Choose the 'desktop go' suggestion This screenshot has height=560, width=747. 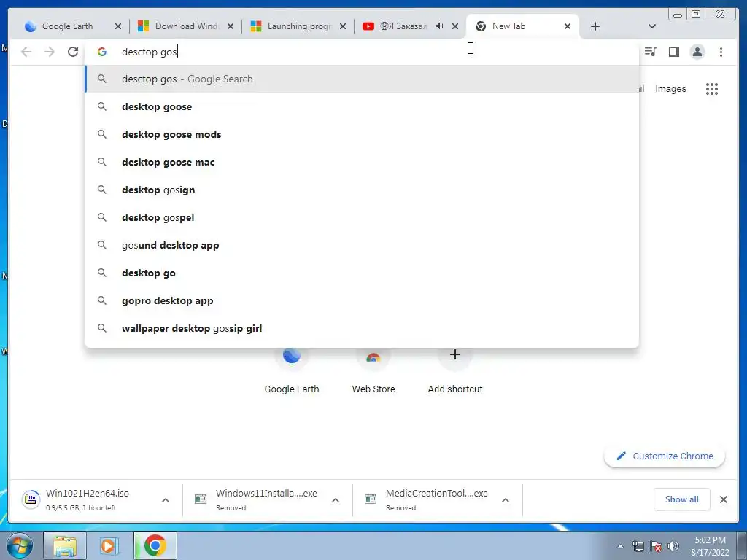[x=362, y=273]
